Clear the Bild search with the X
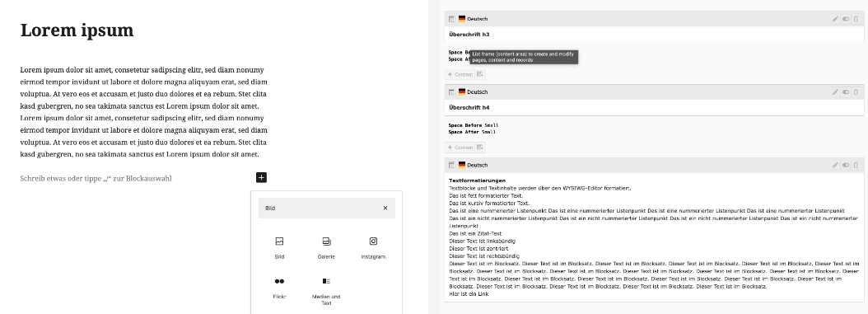 (385, 209)
